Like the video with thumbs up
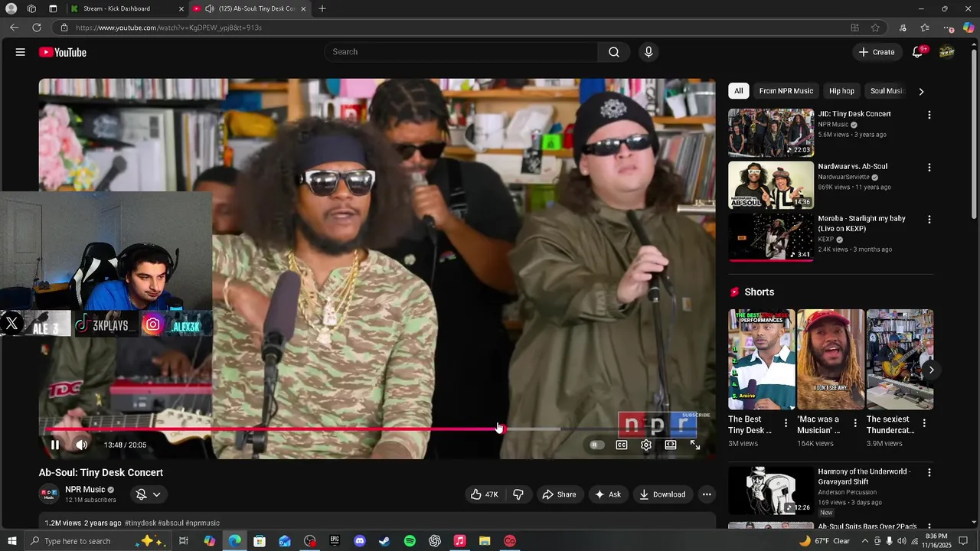 484,494
